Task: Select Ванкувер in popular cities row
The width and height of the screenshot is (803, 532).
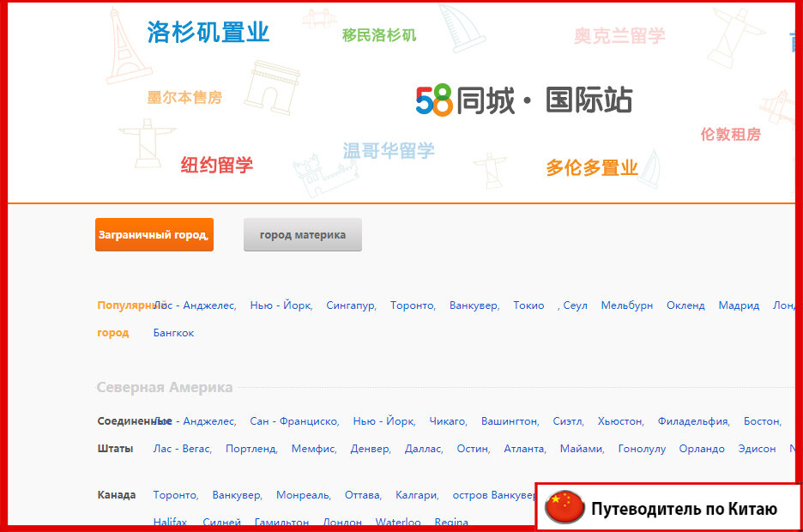Action: pos(474,305)
